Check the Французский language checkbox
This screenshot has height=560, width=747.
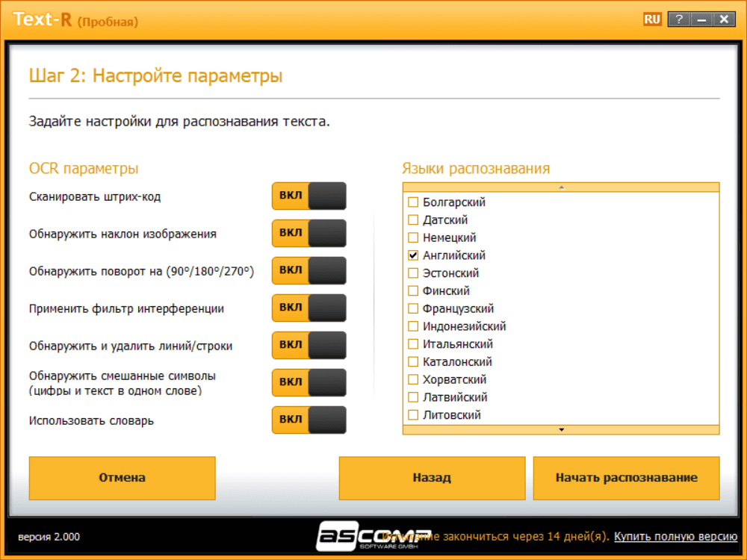pyautogui.click(x=413, y=308)
